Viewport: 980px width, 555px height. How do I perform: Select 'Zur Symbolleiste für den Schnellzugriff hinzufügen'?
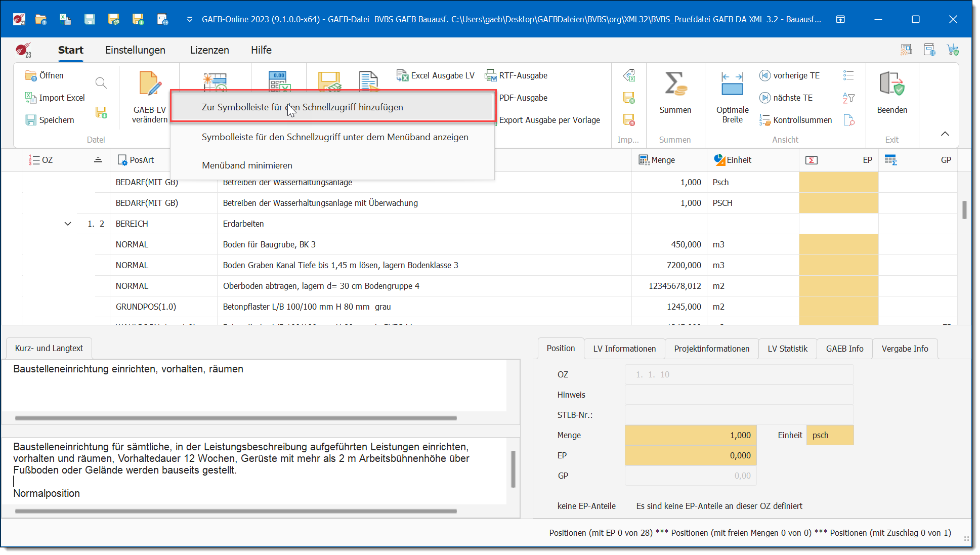coord(302,107)
